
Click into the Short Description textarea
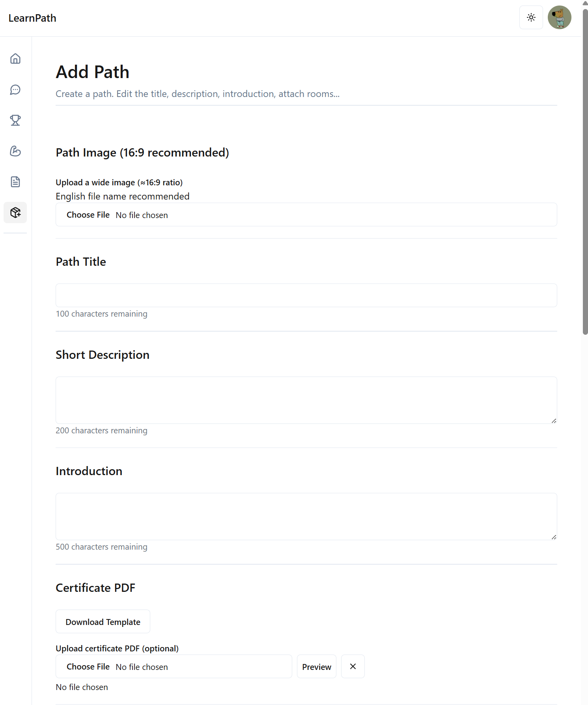(x=306, y=400)
